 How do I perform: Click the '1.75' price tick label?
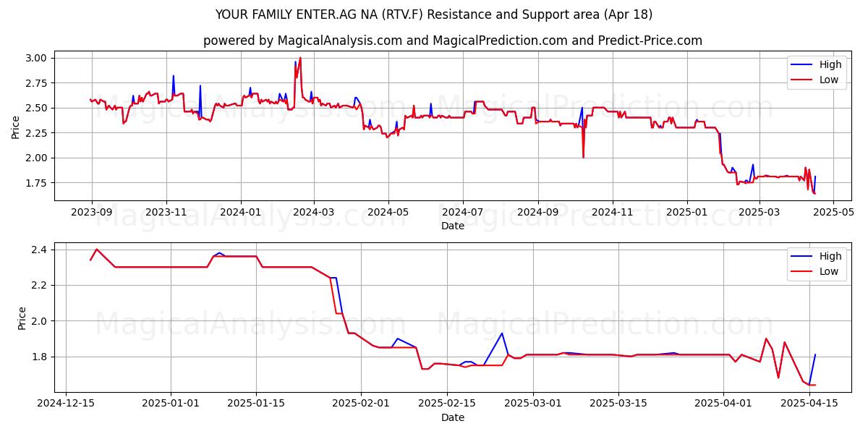(x=36, y=183)
